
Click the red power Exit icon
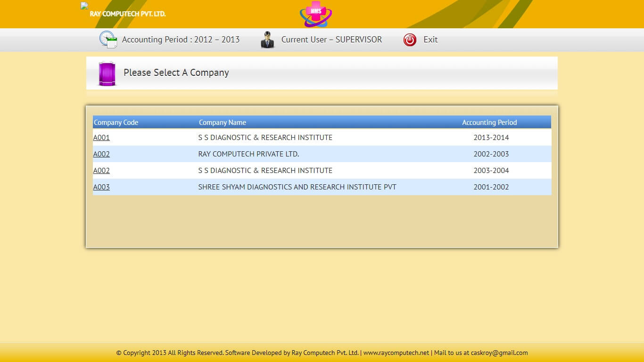(x=410, y=40)
